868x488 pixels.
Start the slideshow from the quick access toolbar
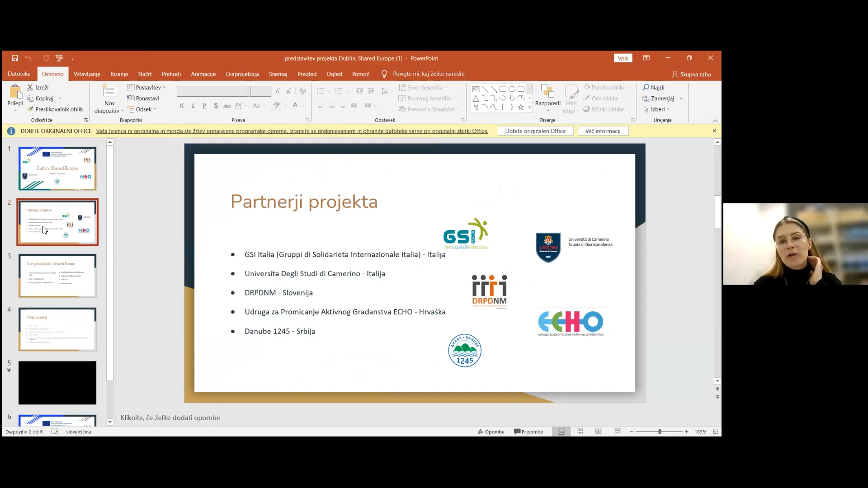pyautogui.click(x=59, y=58)
